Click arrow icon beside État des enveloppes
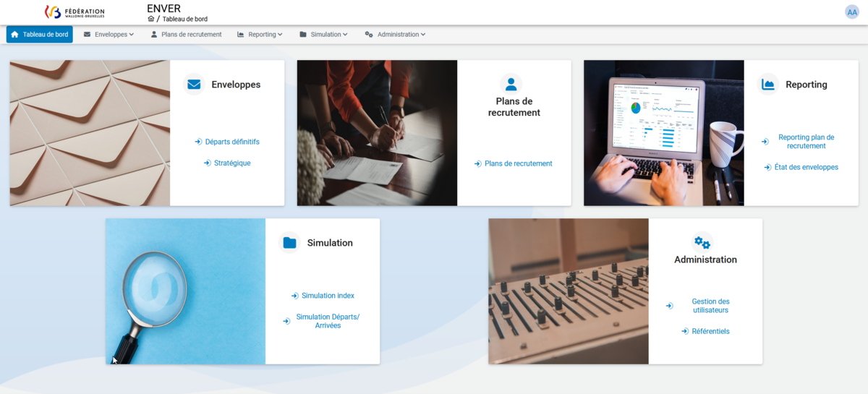Screen dimensions: 868x394 (768, 168)
